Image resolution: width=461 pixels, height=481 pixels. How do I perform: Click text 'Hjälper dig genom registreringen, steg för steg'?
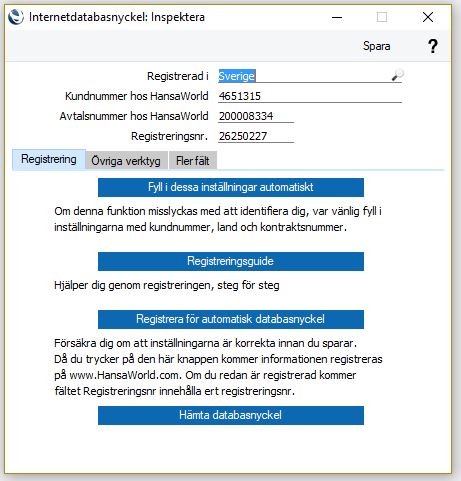167,286
